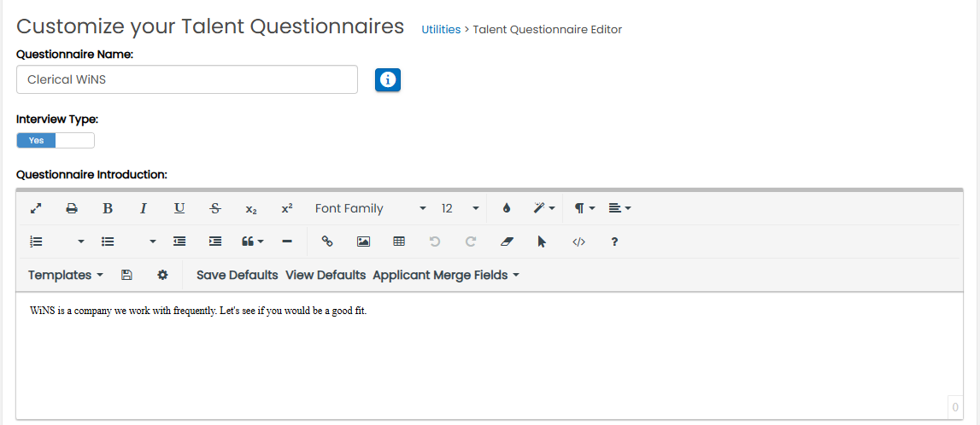Clear formatting with the eraser
This screenshot has height=425, width=980.
coord(507,242)
